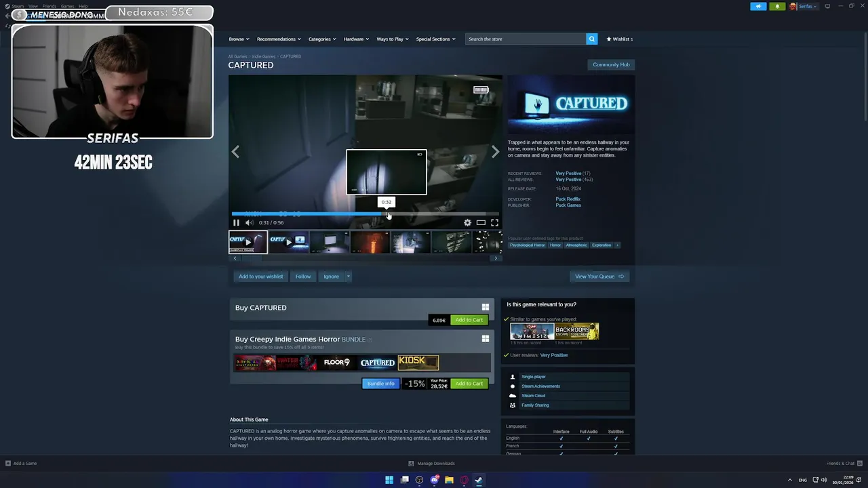Open Bundle info

380,384
